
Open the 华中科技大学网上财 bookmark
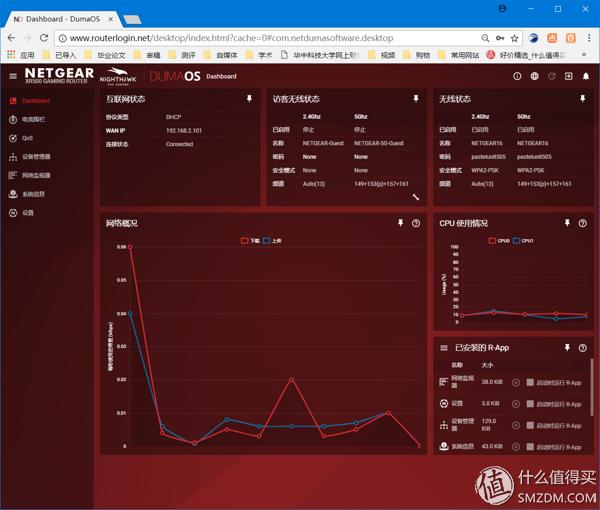tap(320, 55)
